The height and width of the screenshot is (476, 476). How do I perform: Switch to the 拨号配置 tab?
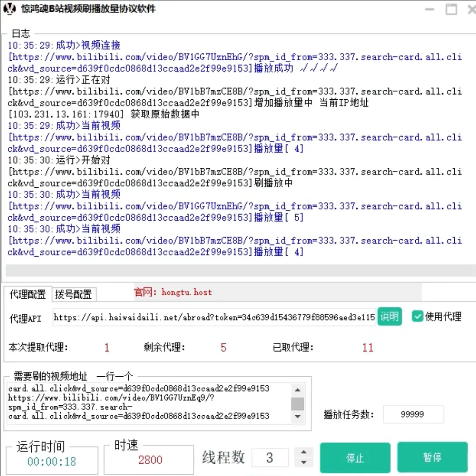[x=74, y=294]
